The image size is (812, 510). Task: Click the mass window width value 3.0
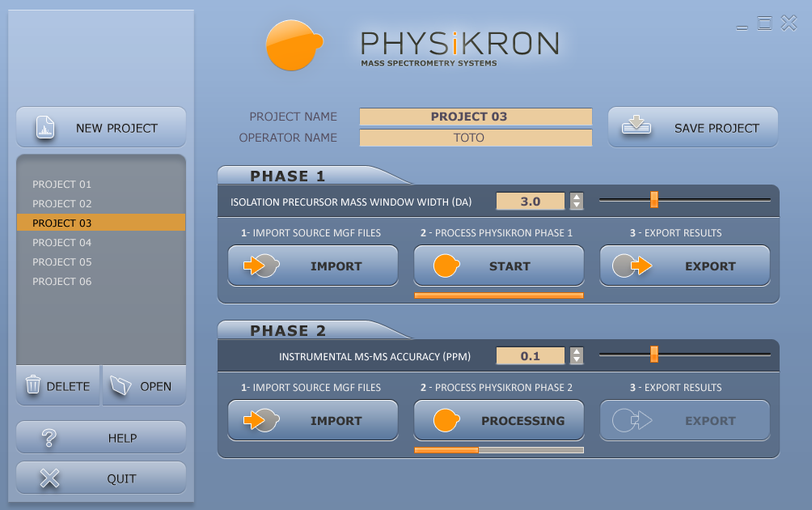click(x=531, y=201)
